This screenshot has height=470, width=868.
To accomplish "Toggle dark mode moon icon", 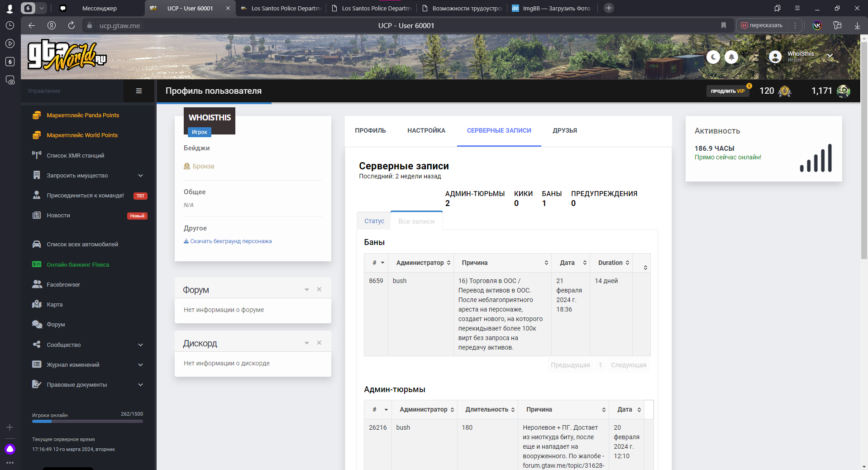I will coord(713,57).
